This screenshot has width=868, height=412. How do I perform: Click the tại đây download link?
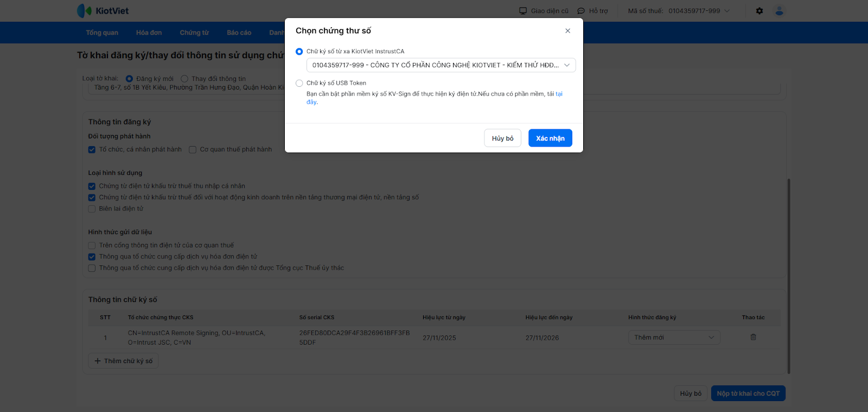(559, 94)
